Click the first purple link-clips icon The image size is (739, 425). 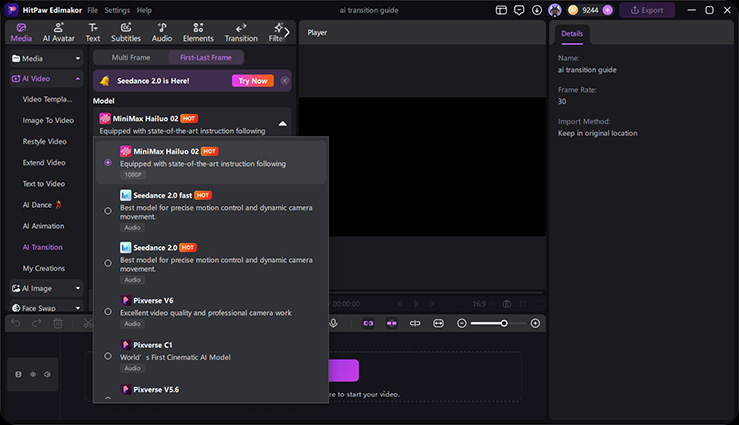point(368,323)
